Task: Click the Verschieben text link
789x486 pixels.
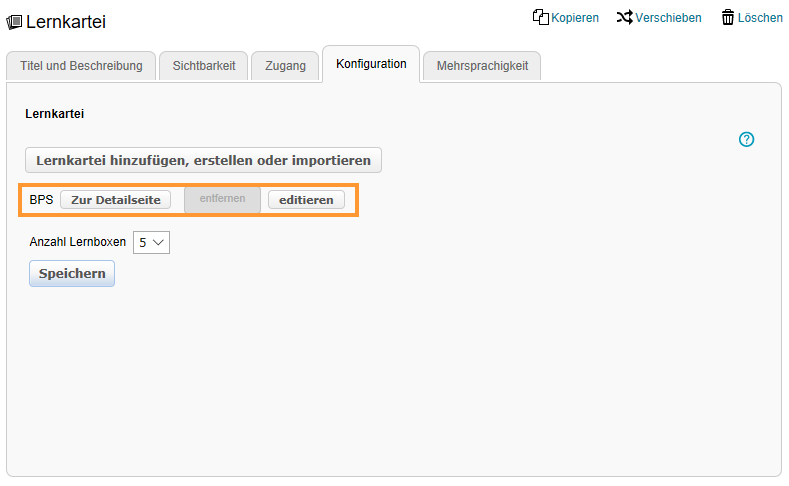Action: point(668,18)
